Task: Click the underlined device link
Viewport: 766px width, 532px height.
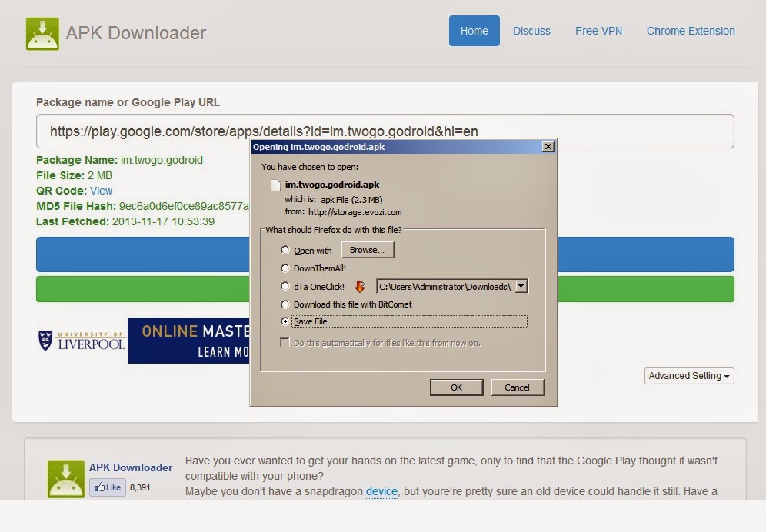Action: coord(381,491)
